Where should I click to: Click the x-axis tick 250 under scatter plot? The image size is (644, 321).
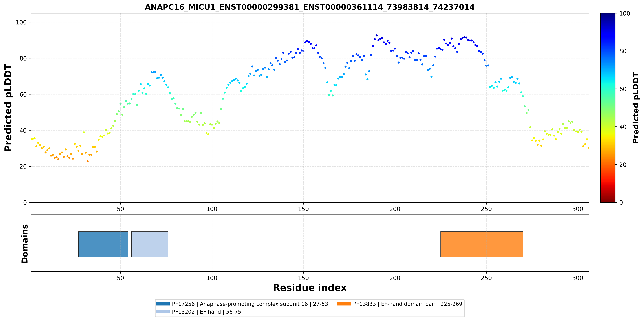(x=486, y=209)
